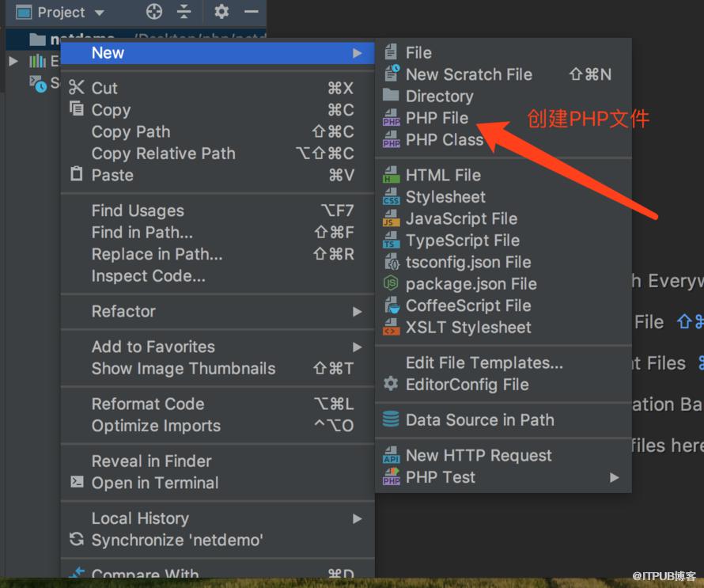Viewport: 704px width, 588px height.
Task: Click the HTML File icon
Action: [391, 175]
